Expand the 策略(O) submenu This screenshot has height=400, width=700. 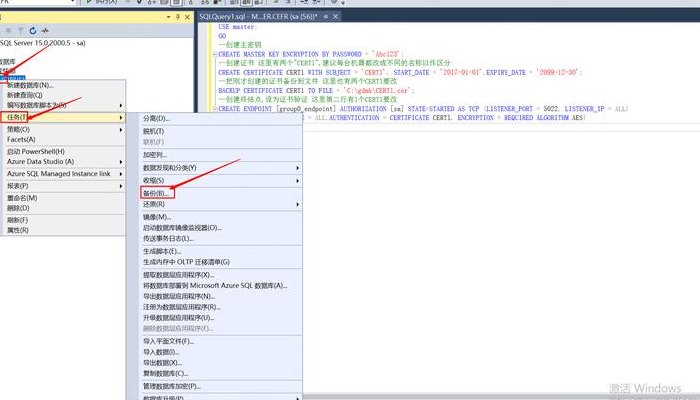[x=62, y=129]
